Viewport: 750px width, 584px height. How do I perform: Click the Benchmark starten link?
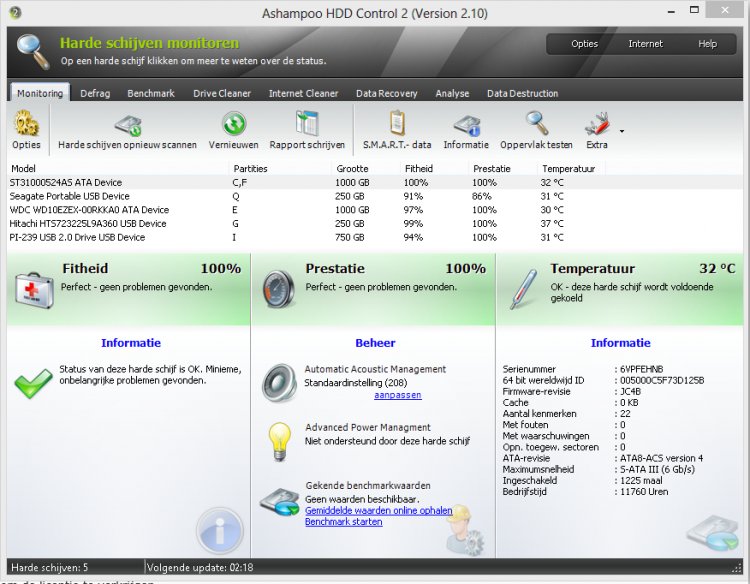click(343, 522)
